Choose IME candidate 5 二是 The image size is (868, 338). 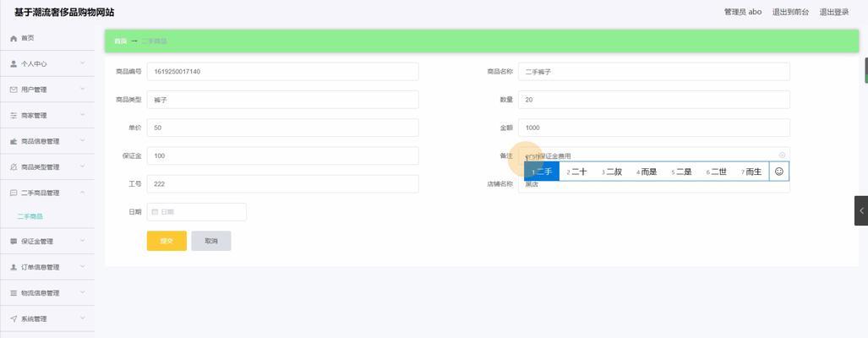click(x=681, y=172)
